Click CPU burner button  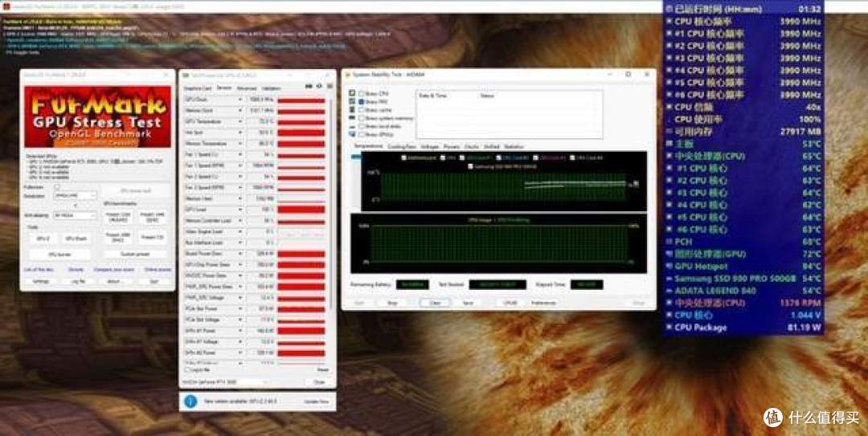[x=59, y=255]
